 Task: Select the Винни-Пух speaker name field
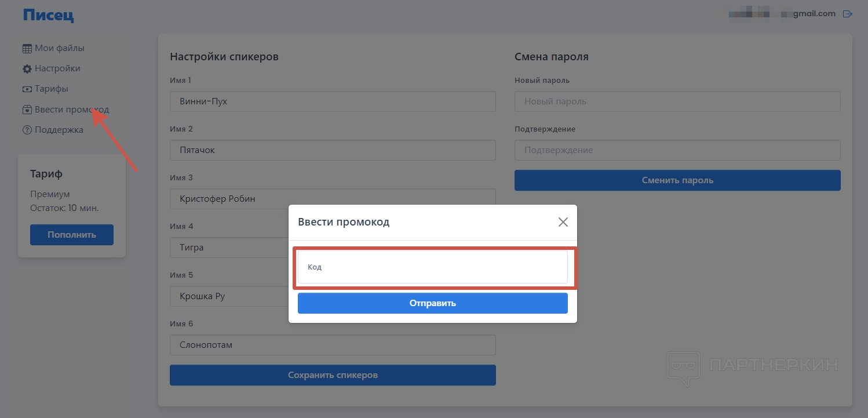[333, 101]
